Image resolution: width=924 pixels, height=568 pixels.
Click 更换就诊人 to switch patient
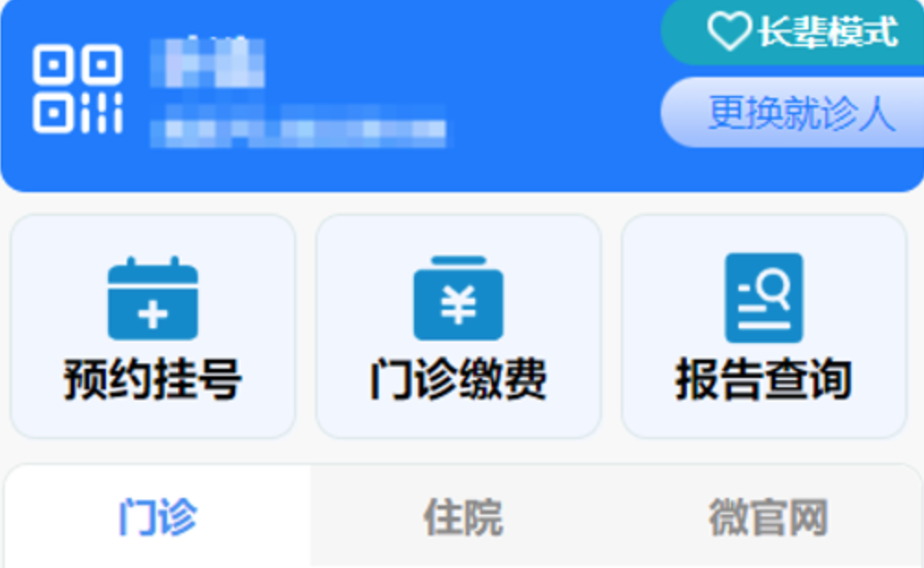point(792,112)
